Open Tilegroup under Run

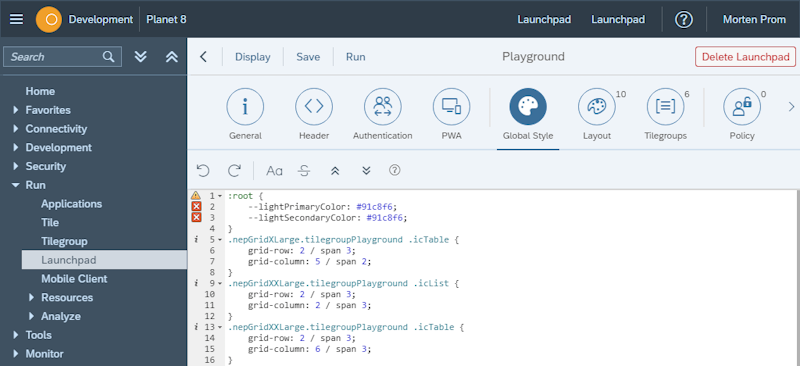64,241
